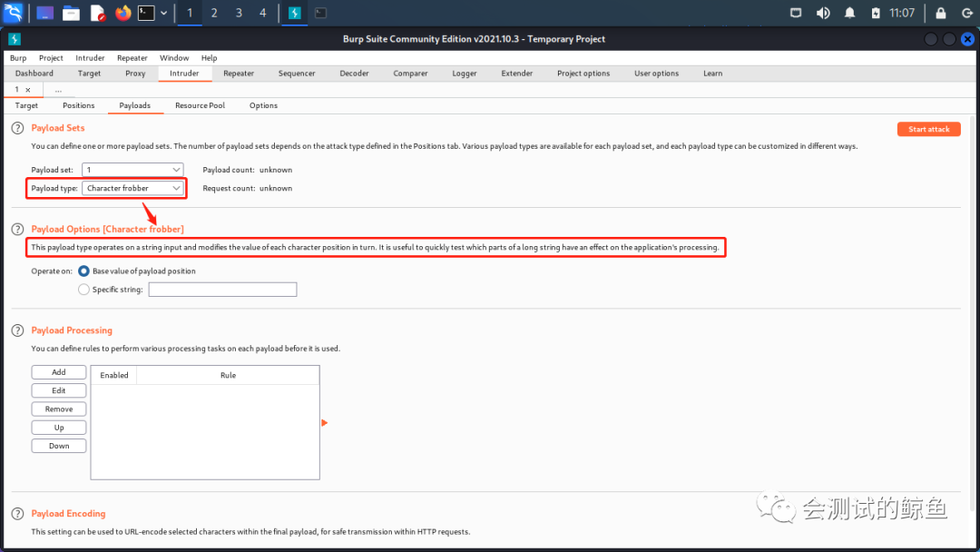Image resolution: width=980 pixels, height=552 pixels.
Task: Open the Help menu
Action: [210, 57]
